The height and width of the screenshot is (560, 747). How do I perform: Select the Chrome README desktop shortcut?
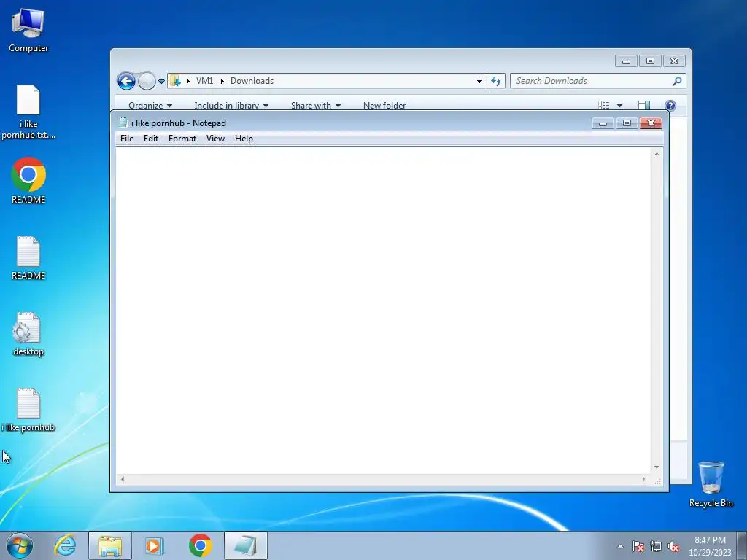tap(28, 181)
